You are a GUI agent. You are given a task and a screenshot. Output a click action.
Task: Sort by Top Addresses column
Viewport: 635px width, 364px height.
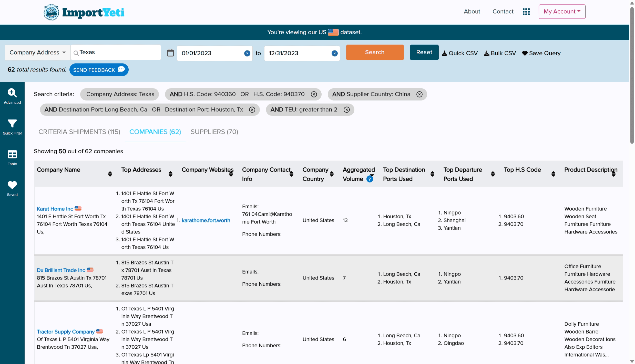[170, 174]
